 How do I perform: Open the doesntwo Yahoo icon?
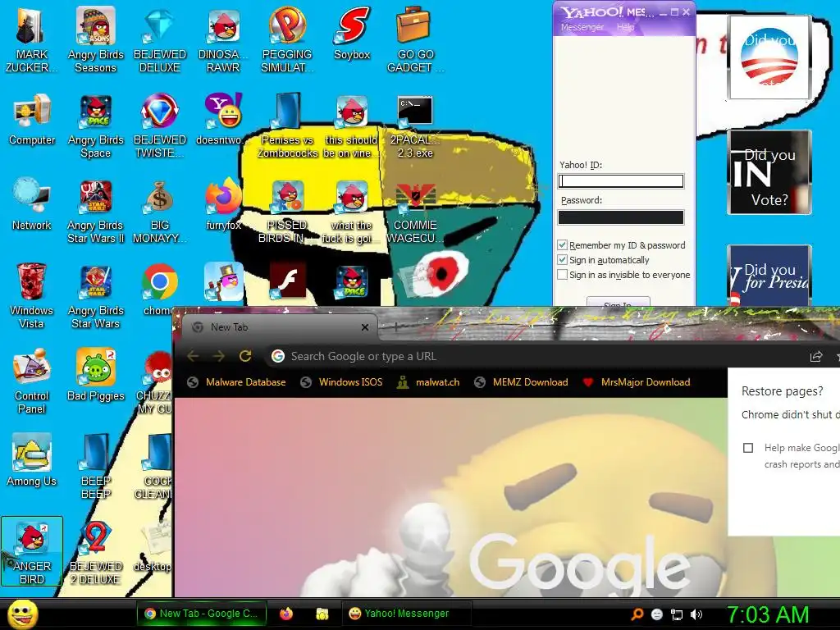click(223, 119)
